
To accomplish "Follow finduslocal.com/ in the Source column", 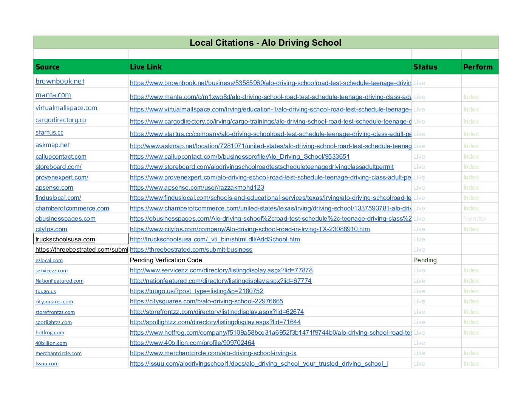I will (x=58, y=198).
